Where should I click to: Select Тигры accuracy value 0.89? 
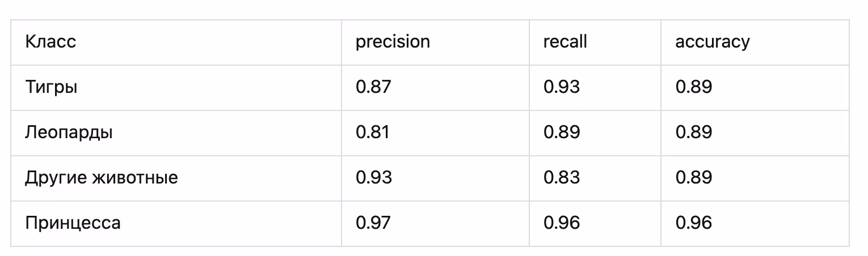[x=693, y=87]
